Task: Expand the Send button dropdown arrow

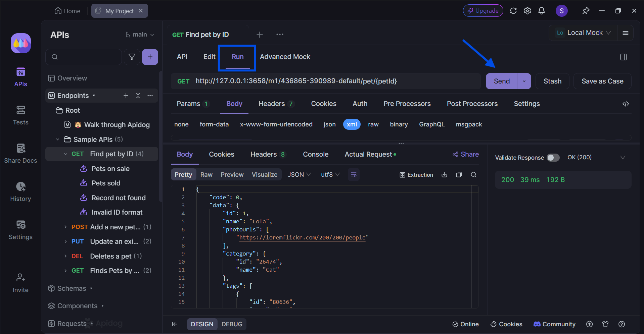Action: [x=524, y=81]
